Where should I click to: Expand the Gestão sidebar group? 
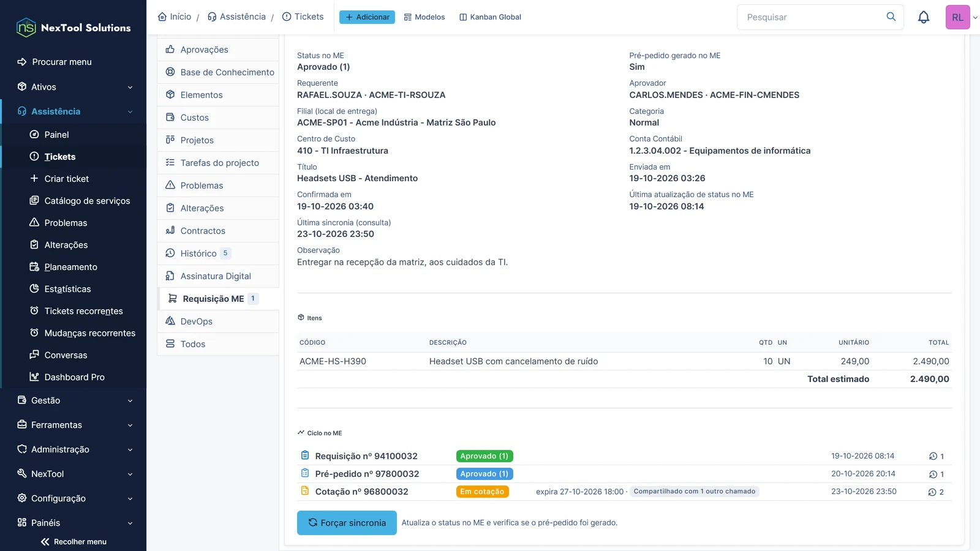point(73,400)
